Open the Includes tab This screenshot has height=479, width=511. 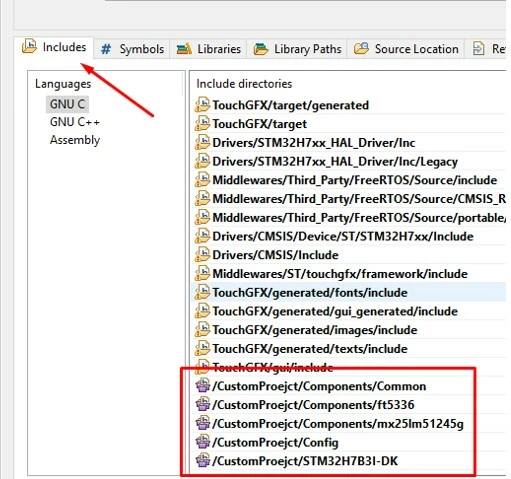pyautogui.click(x=54, y=47)
